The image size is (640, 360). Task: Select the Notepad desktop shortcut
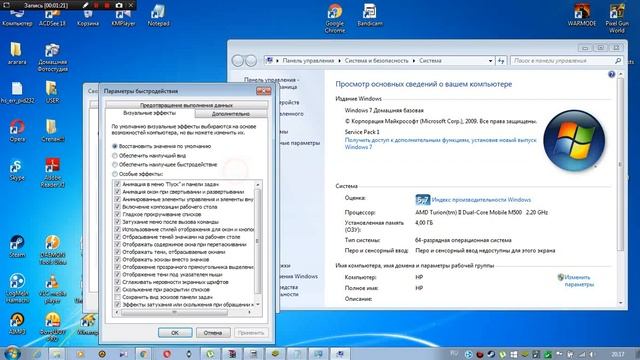coord(158,16)
